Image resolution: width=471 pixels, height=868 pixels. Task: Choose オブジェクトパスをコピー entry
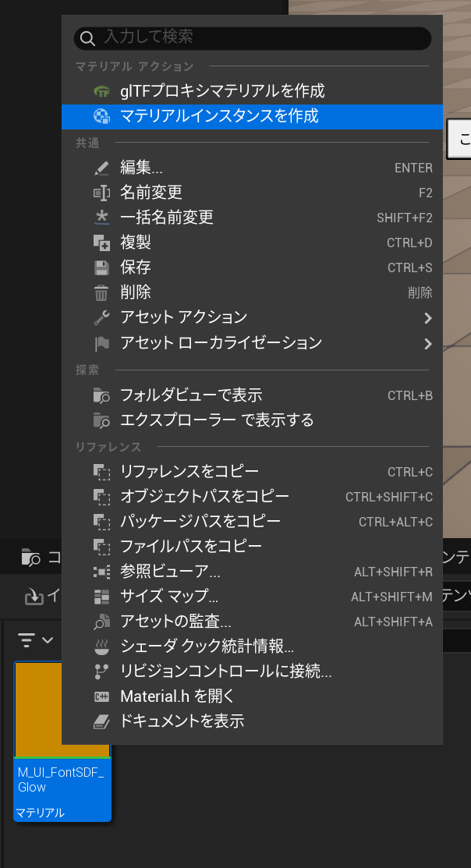[x=252, y=497]
